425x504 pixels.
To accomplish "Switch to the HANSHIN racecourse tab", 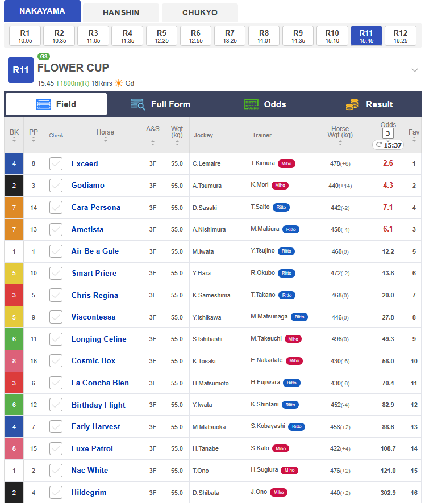I will [121, 12].
